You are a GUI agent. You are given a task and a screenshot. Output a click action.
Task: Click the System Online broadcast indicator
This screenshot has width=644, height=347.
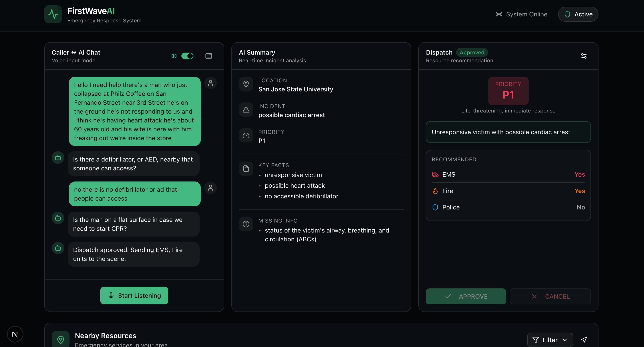(x=521, y=14)
